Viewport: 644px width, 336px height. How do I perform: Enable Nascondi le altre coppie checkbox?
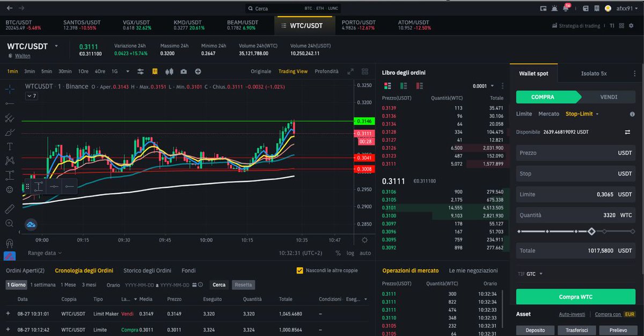(299, 271)
